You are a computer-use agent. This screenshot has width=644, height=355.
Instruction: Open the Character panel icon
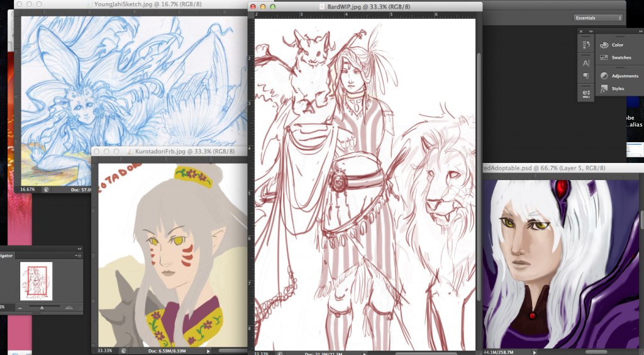(x=586, y=63)
